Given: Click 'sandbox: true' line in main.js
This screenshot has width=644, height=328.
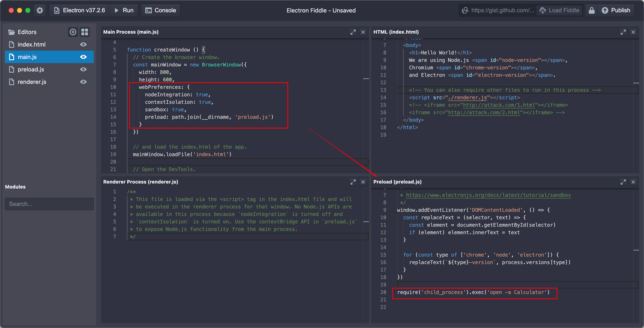Looking at the screenshot, I should click(x=166, y=110).
